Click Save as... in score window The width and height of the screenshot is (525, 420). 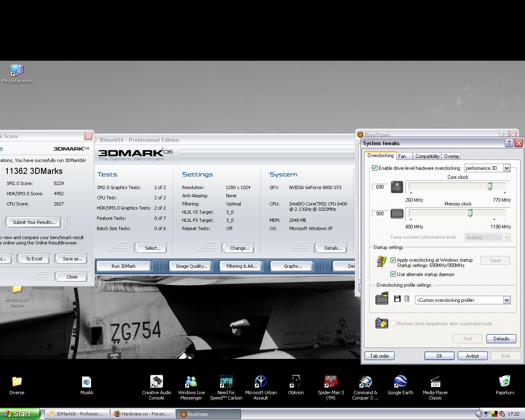point(72,259)
